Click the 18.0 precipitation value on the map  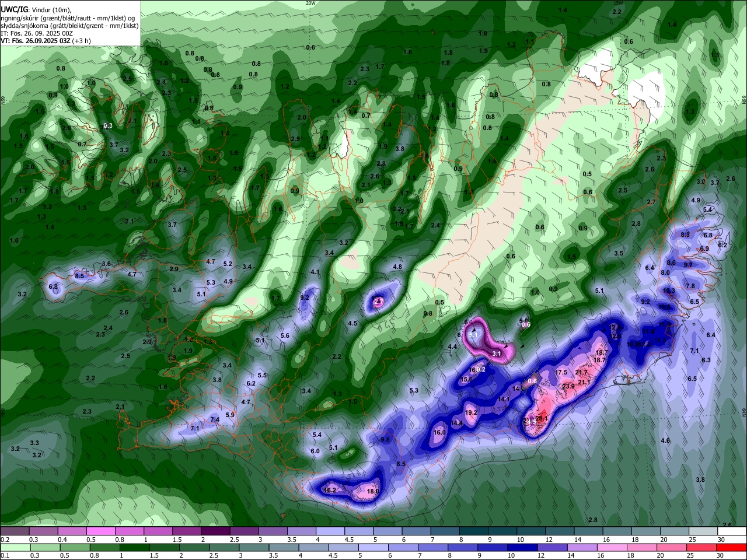tap(373, 491)
